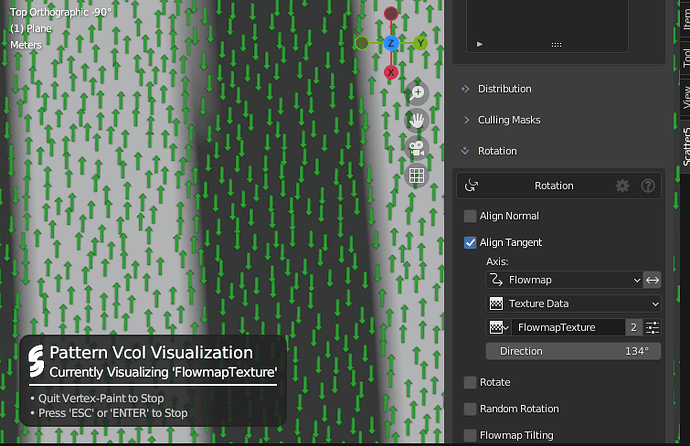This screenshot has width=690, height=446.
Task: Open Rotation settings gear icon
Action: click(x=622, y=186)
